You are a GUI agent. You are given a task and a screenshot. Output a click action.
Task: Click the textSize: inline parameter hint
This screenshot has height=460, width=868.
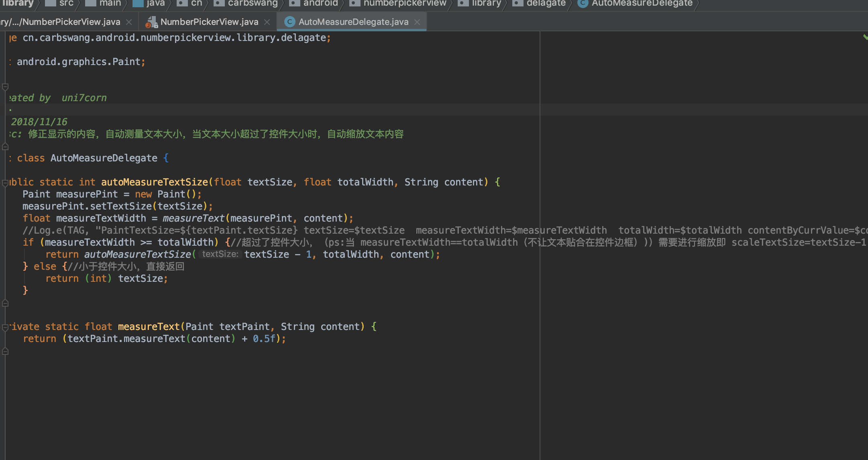220,254
